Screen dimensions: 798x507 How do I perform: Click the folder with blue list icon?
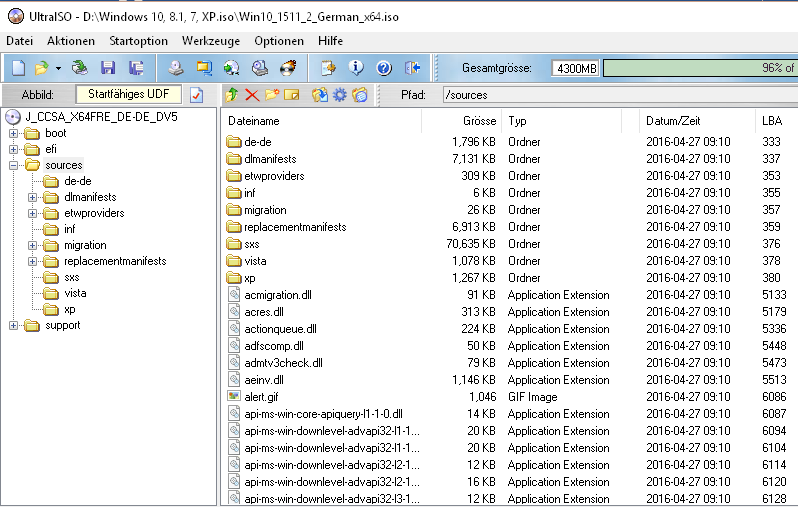click(x=360, y=95)
